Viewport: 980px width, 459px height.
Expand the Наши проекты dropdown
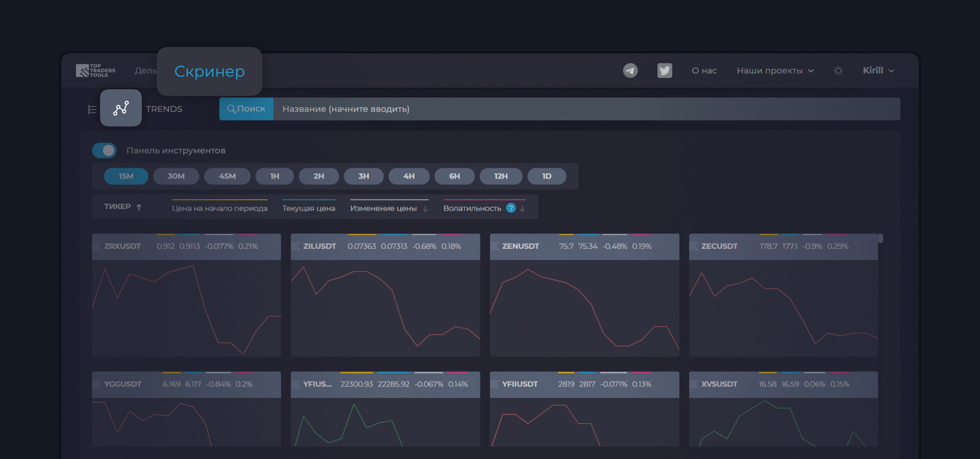click(775, 71)
